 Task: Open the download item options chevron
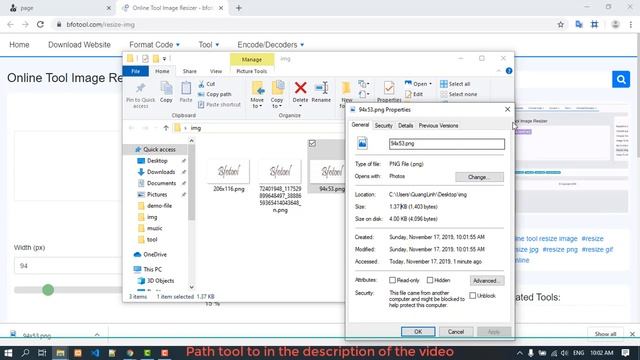tap(97, 335)
